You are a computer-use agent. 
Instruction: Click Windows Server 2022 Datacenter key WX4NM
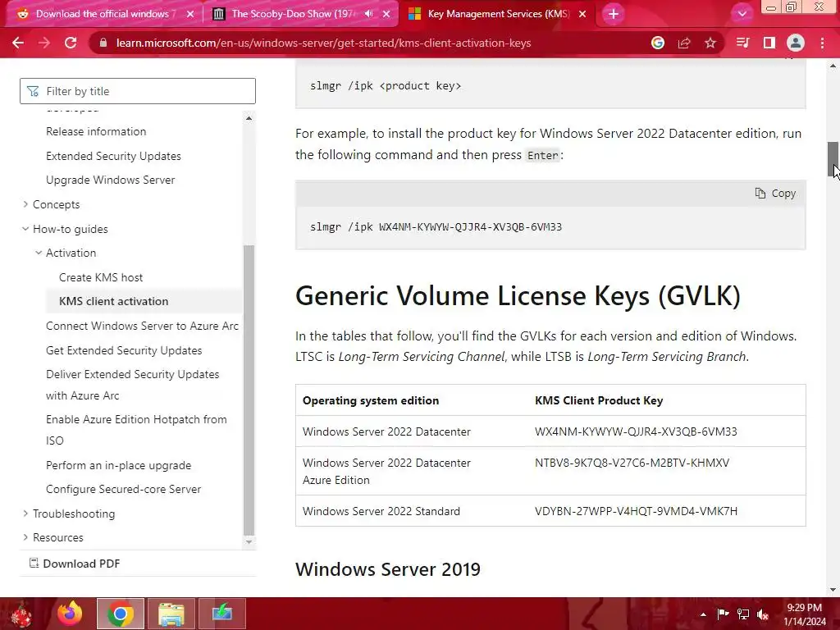pos(636,431)
